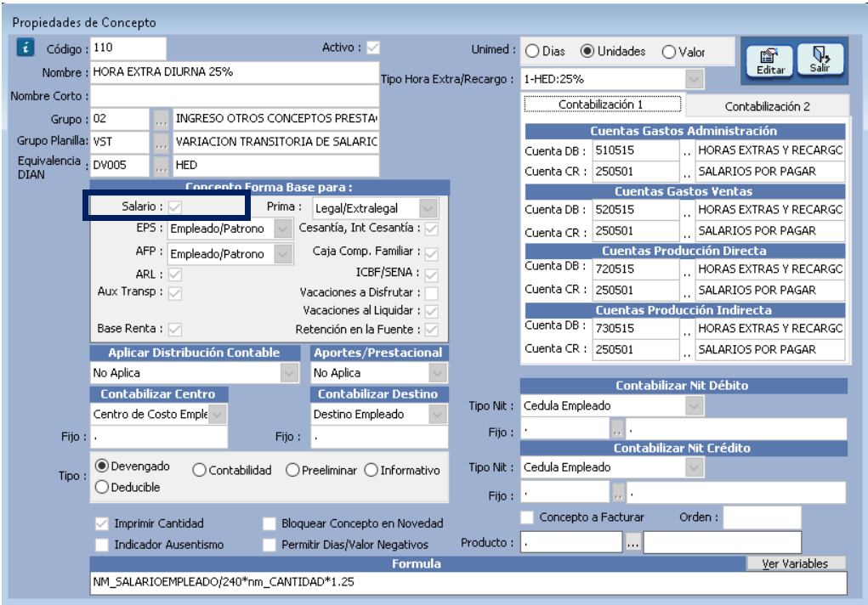Click Administración Cuenta CR field 250501
This screenshot has height=605, width=868.
pyautogui.click(x=636, y=172)
